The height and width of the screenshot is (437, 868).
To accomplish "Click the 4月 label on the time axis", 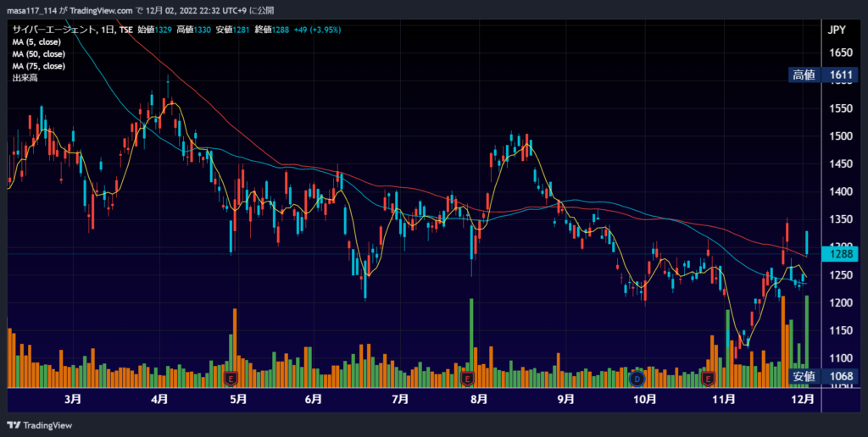I will coord(159,400).
